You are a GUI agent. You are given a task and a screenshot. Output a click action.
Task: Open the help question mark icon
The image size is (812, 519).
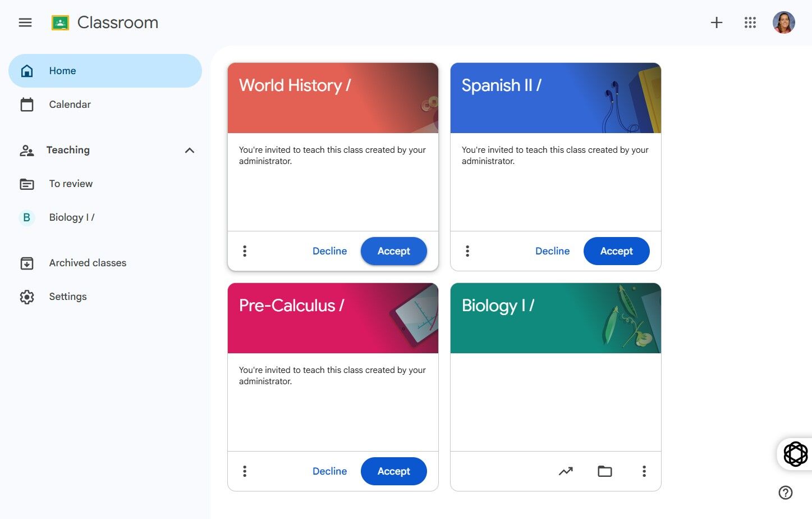point(786,493)
